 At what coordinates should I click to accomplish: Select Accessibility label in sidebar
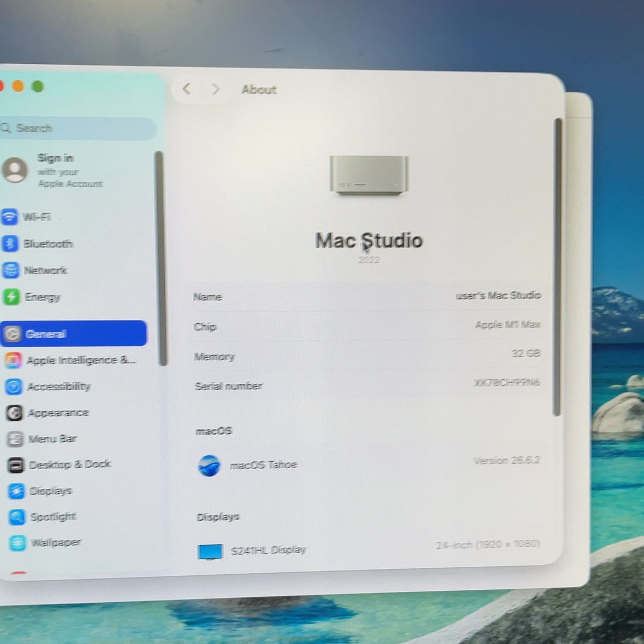pyautogui.click(x=59, y=386)
